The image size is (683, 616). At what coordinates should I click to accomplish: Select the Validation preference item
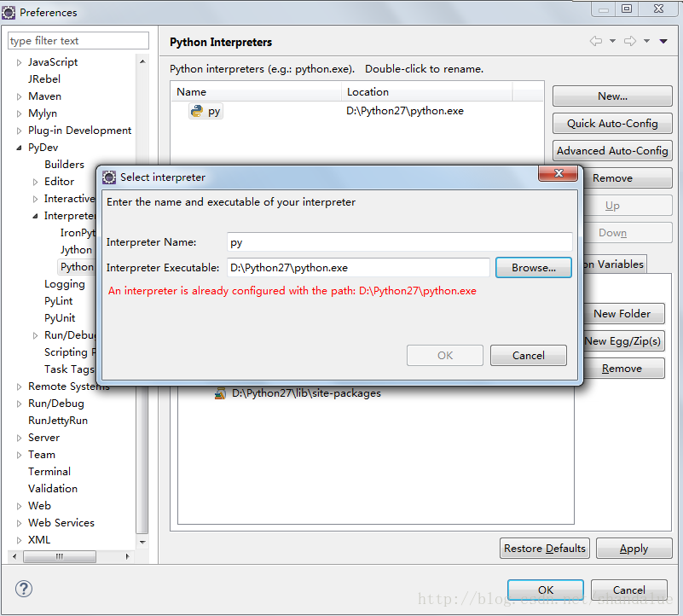(x=53, y=489)
